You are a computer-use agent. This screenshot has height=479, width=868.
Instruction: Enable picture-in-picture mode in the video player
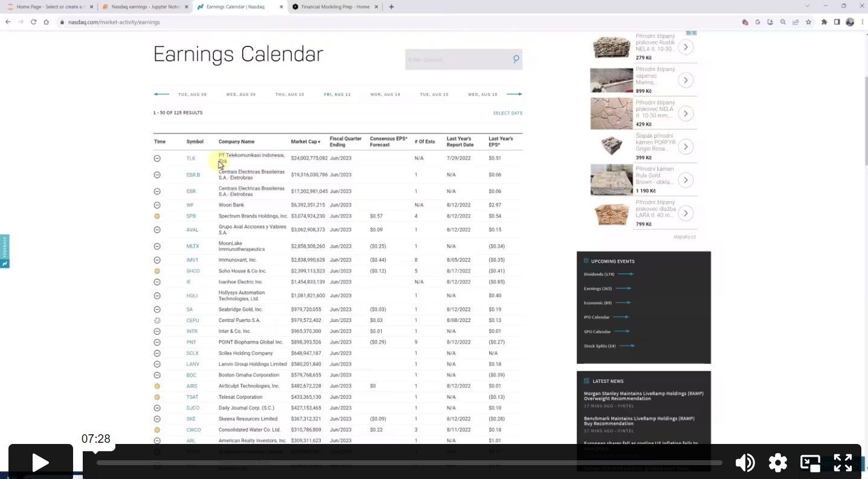[810, 463]
